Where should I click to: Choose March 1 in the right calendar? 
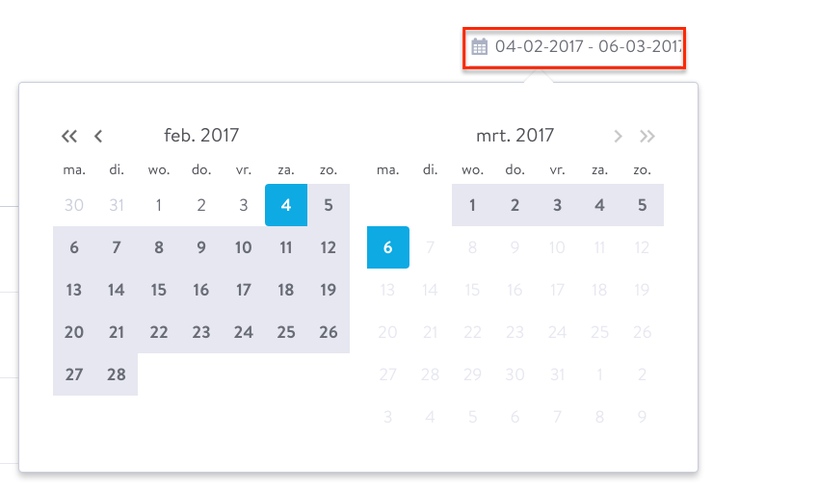[473, 205]
